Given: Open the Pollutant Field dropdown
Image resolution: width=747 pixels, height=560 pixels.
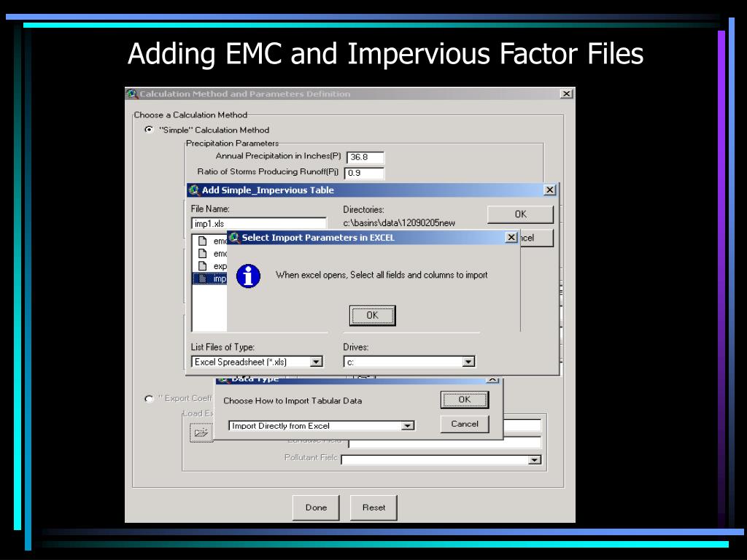Looking at the screenshot, I should [x=535, y=460].
